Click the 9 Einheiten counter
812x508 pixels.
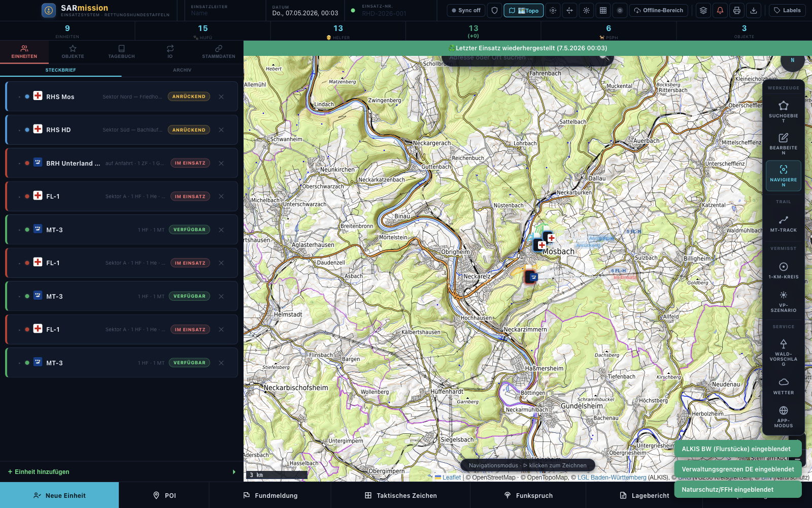(67, 31)
